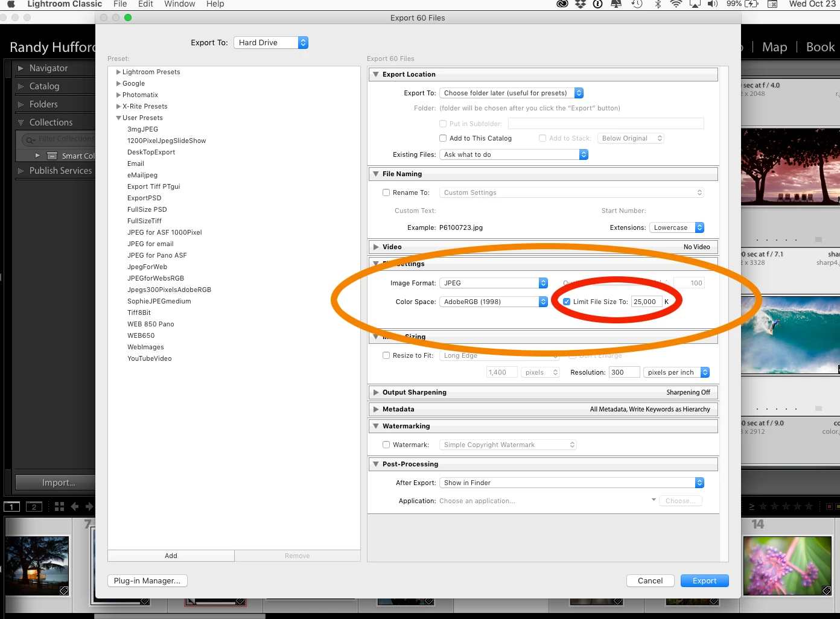The image size is (840, 619).
Task: Open the Export To folder choice dropdown
Action: [511, 93]
